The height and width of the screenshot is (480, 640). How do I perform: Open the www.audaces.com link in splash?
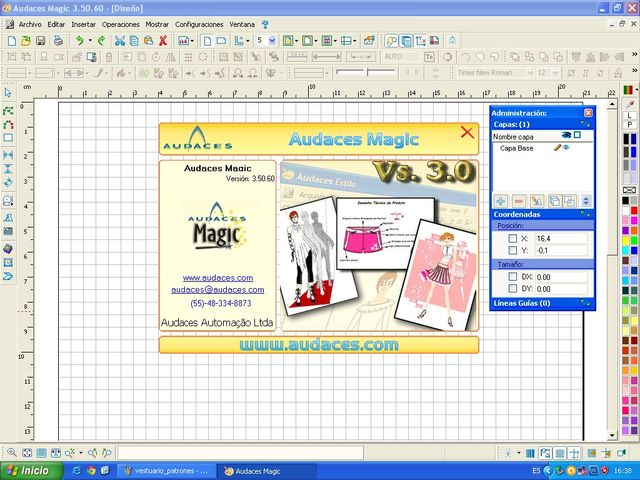coord(218,278)
